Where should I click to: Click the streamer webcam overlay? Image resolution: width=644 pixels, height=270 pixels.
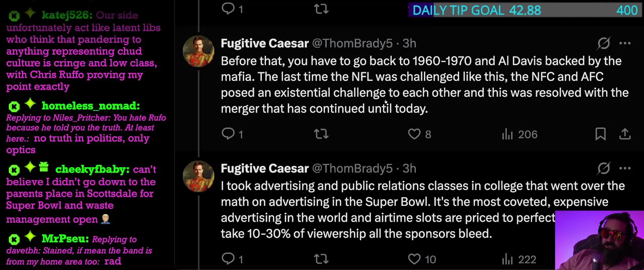pos(599,241)
